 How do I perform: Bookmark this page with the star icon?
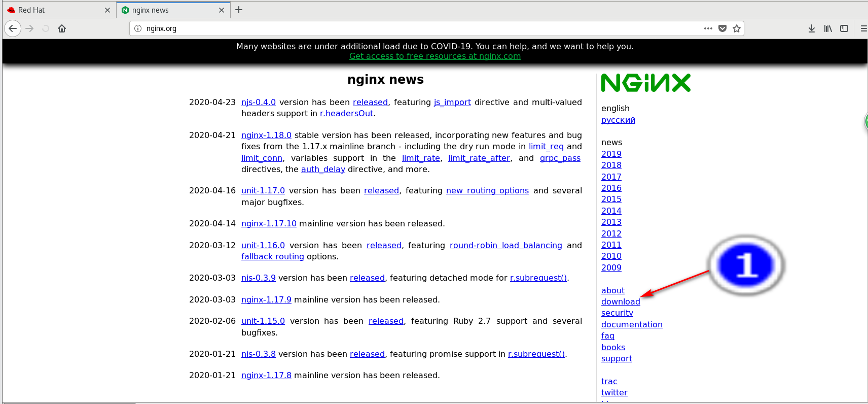point(737,28)
